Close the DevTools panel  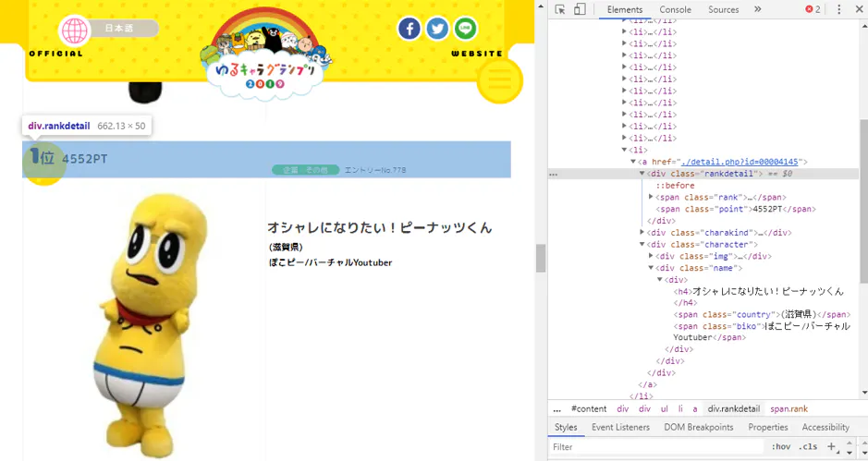pos(859,9)
